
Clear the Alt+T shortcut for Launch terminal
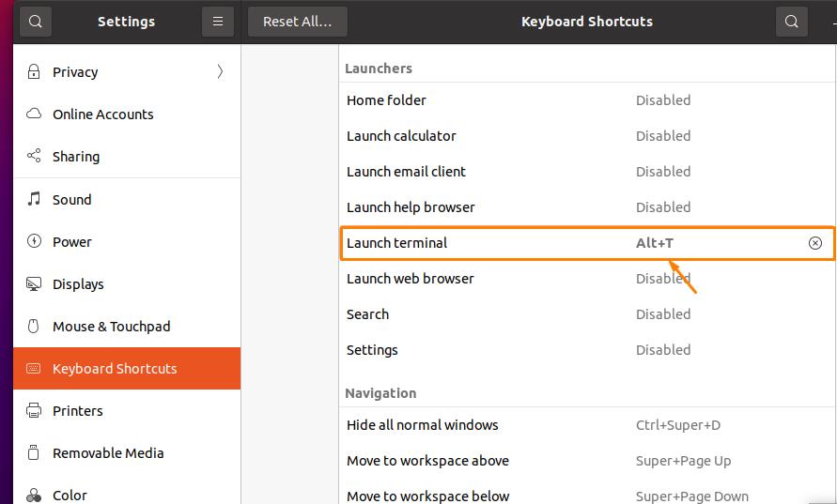pos(814,243)
